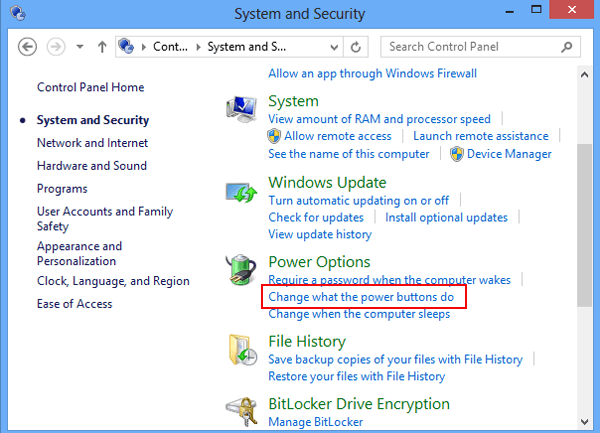
Task: Require a password when the computer wakes
Action: 390,280
